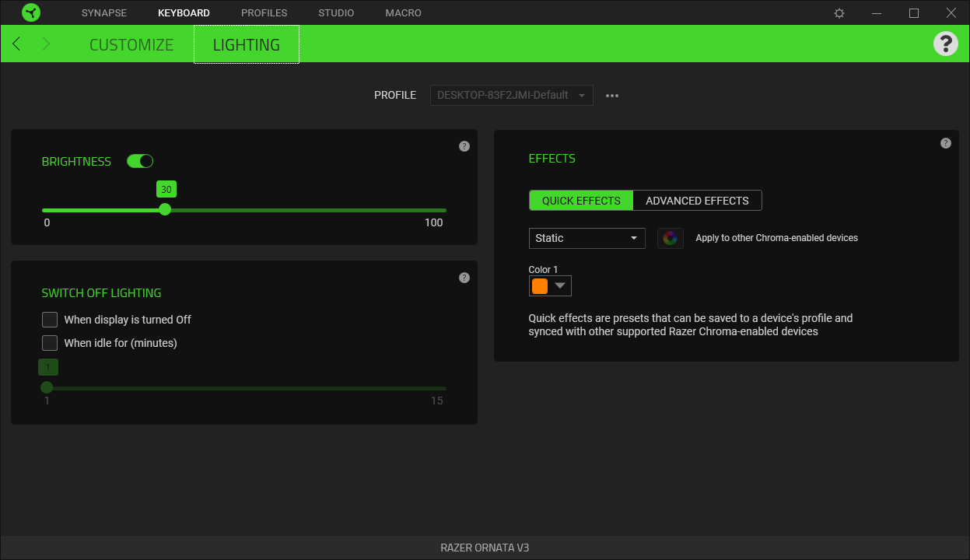Go back with the left arrow
Screen dimensions: 970x560
click(17, 44)
